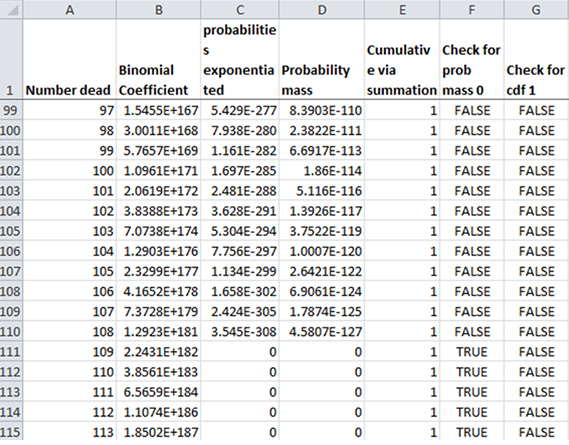The image size is (569, 445).
Task: Click the 'Probability mass' header cell
Action: pyautogui.click(x=322, y=59)
